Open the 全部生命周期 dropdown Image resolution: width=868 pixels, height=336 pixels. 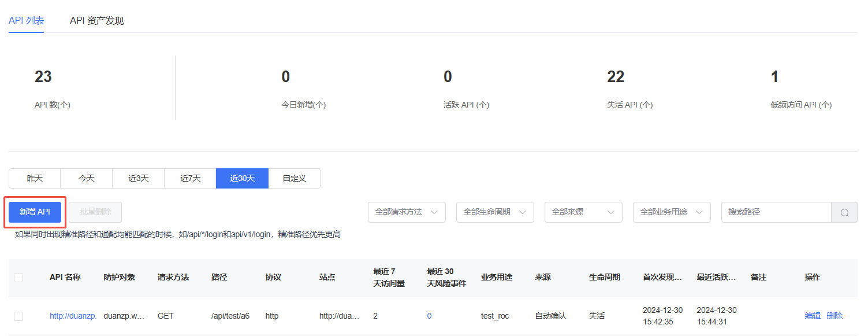coord(495,212)
